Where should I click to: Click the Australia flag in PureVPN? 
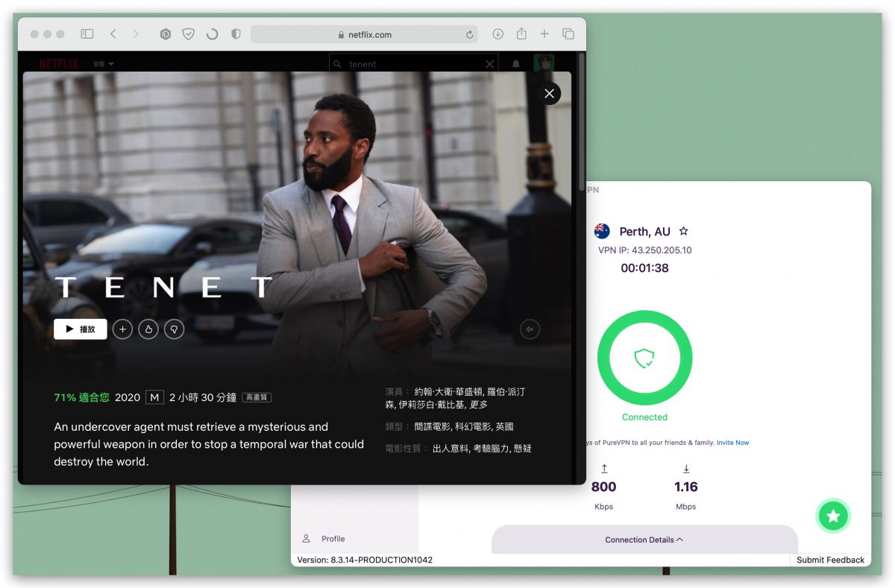(602, 231)
